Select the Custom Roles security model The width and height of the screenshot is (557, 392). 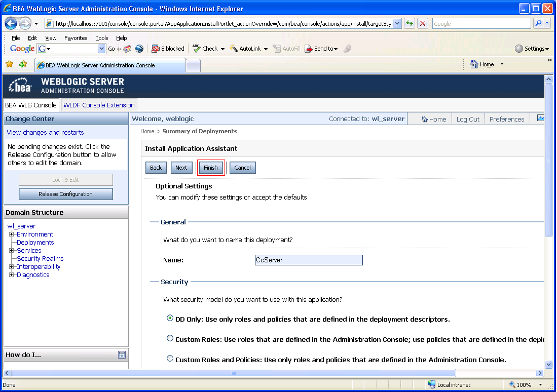[x=170, y=338]
